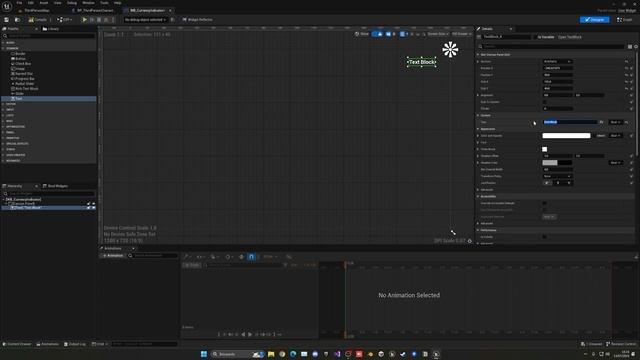Toggle Override Accessible Defaults checkbox

pos(544,203)
